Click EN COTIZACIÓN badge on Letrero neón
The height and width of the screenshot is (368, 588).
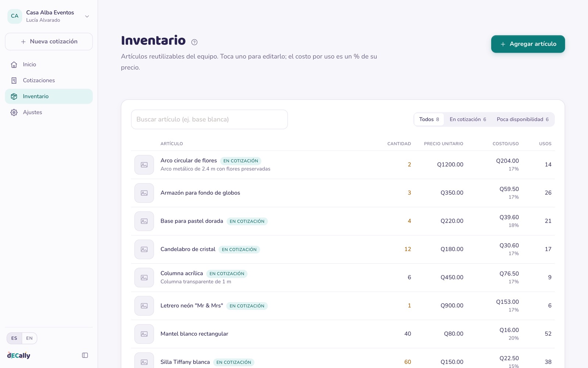pyautogui.click(x=247, y=306)
